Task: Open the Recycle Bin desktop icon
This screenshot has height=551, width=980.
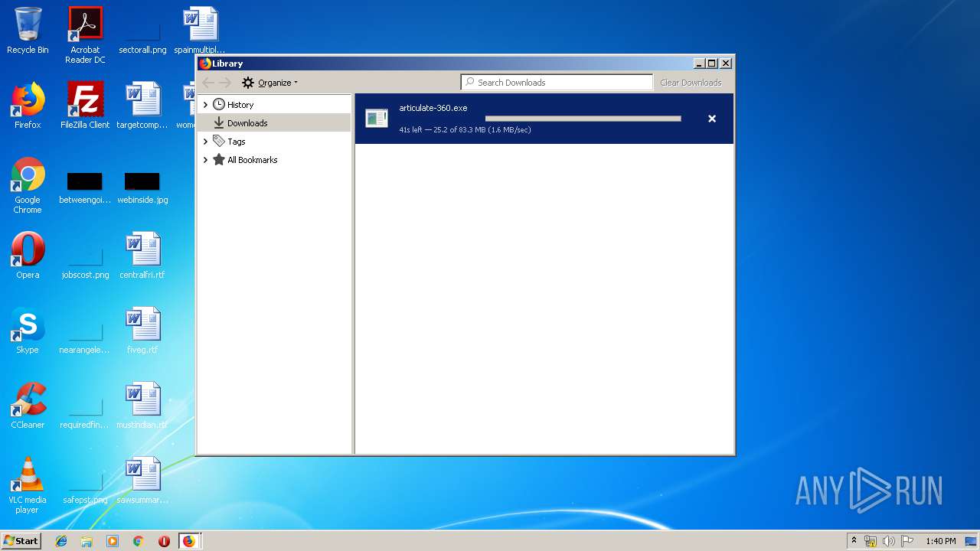Action: click(x=28, y=31)
